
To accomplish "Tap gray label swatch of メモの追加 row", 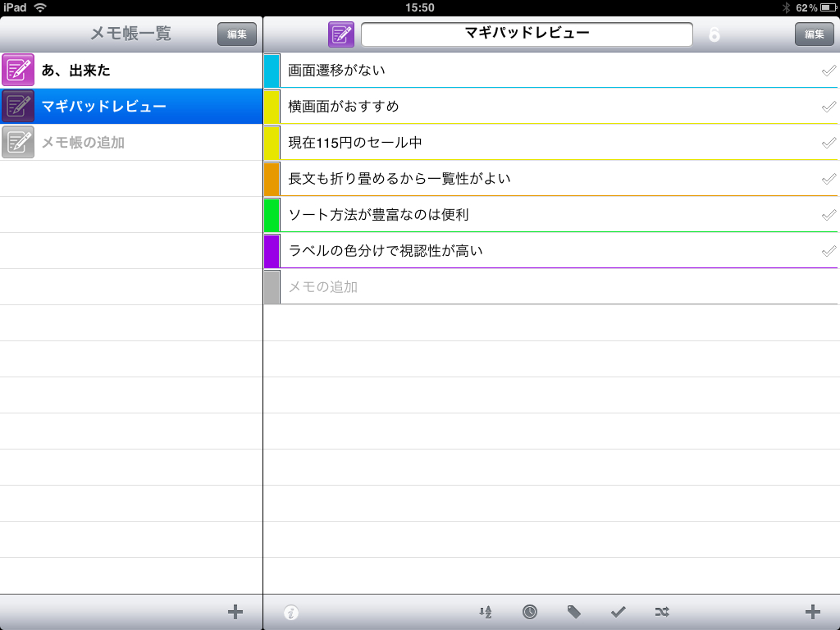I will point(272,286).
